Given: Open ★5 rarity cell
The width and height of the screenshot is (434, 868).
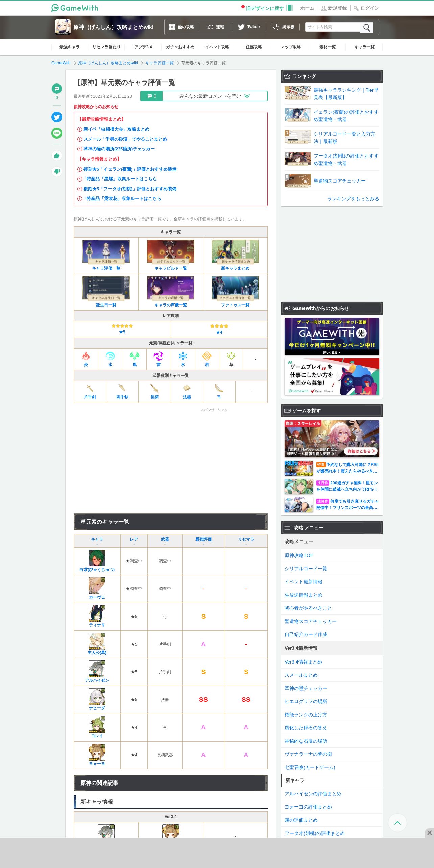Looking at the screenshot, I should 122,329.
